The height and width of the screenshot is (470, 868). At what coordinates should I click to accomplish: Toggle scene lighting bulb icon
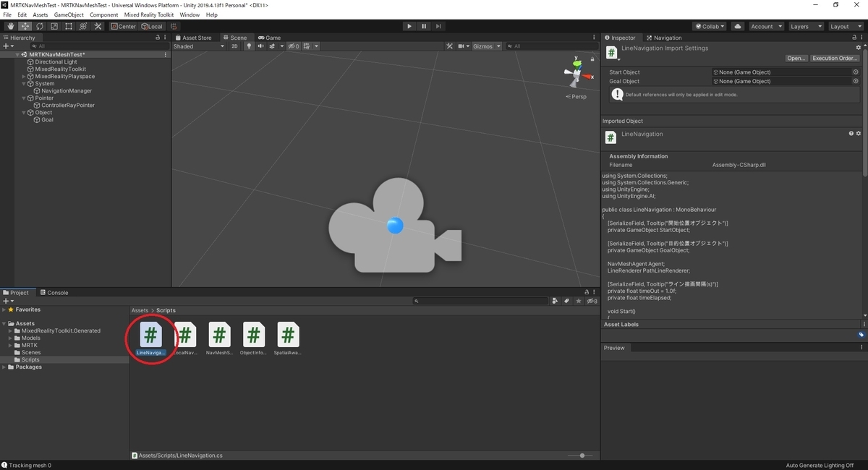(249, 46)
